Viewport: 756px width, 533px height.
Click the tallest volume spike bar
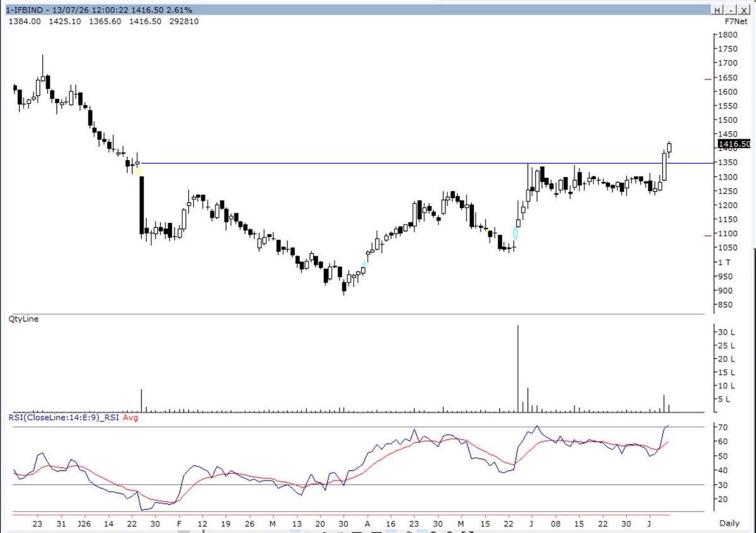[518, 369]
